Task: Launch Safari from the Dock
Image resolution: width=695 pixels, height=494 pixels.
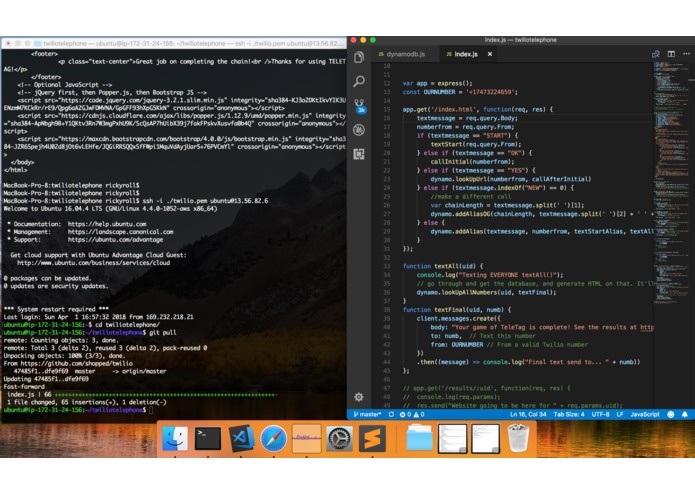Action: tap(273, 438)
